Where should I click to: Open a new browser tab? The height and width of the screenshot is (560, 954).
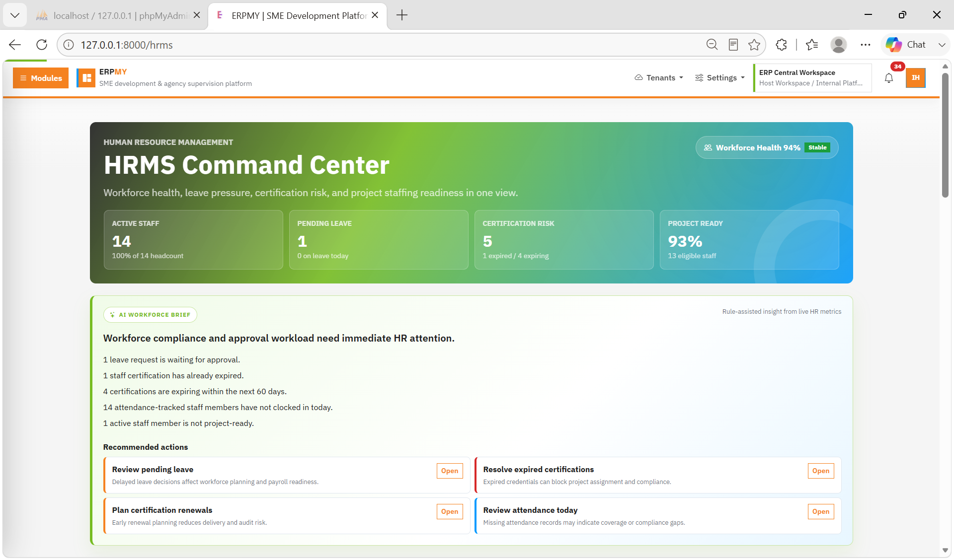(402, 15)
